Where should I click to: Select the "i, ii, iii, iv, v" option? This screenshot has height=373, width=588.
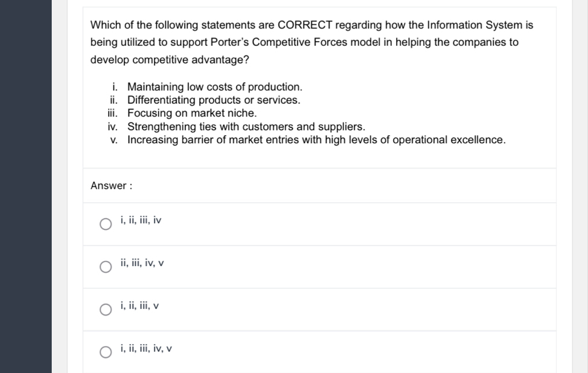(105, 352)
